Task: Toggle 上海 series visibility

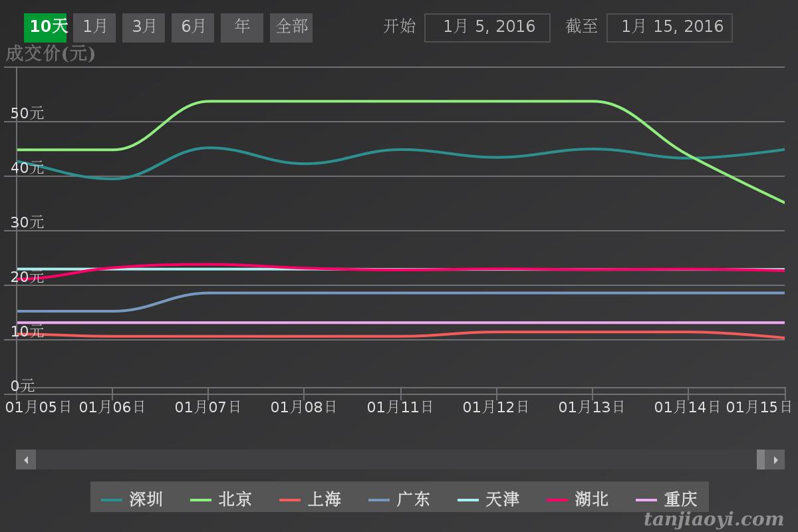Action: (311, 499)
